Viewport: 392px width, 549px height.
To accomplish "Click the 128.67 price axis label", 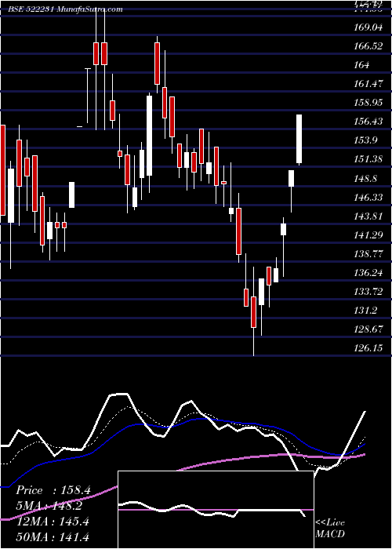I will point(368,329).
